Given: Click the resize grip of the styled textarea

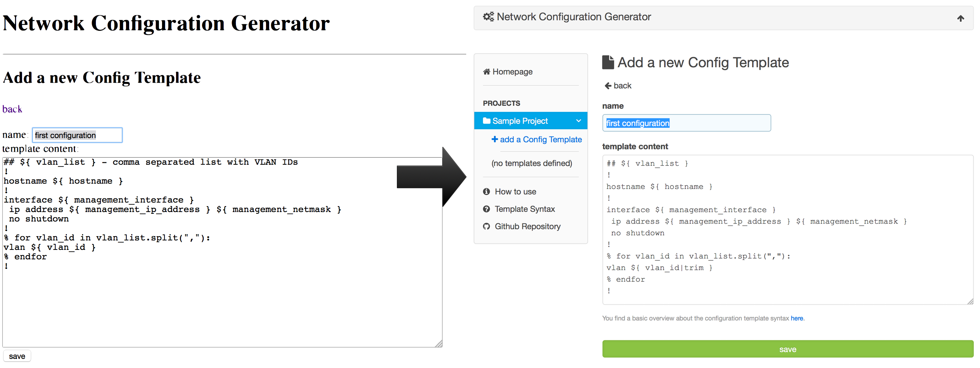Looking at the screenshot, I should coord(970,301).
